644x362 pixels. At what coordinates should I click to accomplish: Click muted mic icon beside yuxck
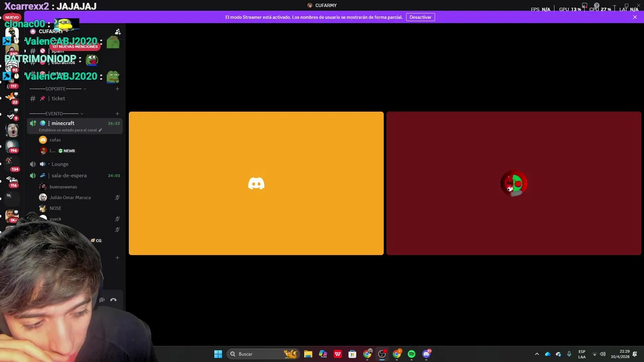point(117,219)
